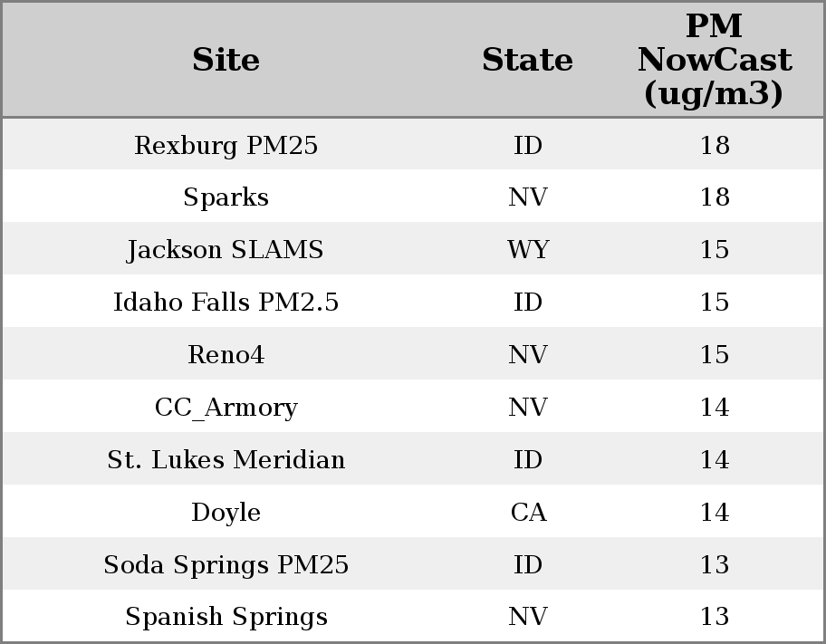Viewport: 826px width, 644px height.
Task: Select the Rexburg PM25 NowCast value
Action: [x=715, y=146]
